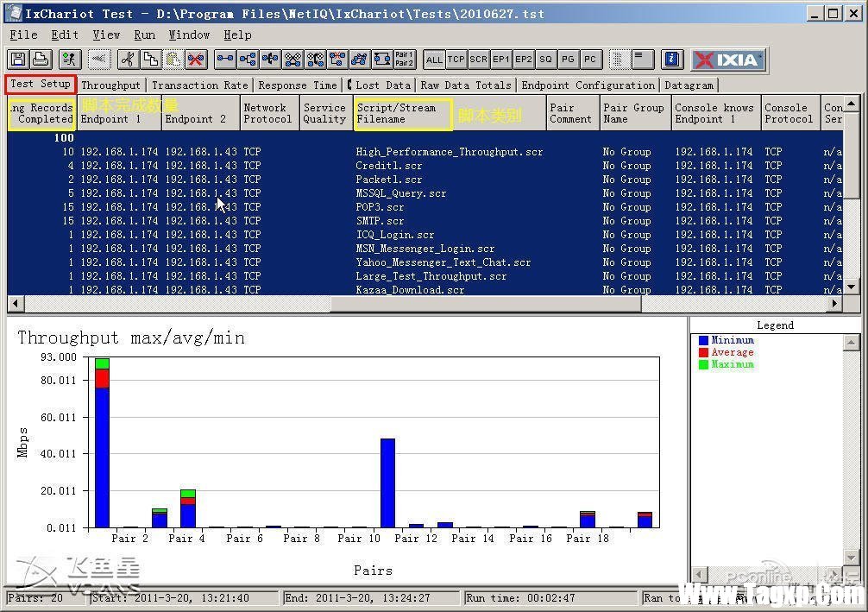Click the blue Minimum legend swatch
The width and height of the screenshot is (868, 612).
[x=703, y=341]
